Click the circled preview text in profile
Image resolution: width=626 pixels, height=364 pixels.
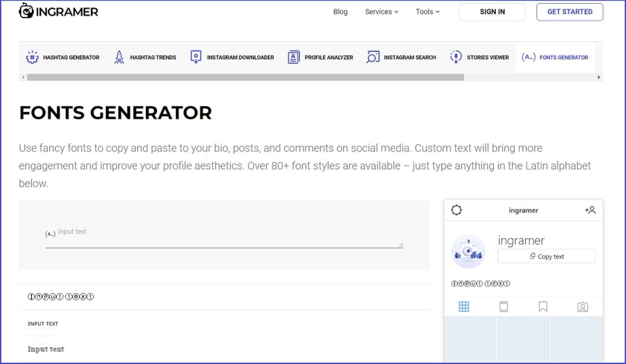481,283
